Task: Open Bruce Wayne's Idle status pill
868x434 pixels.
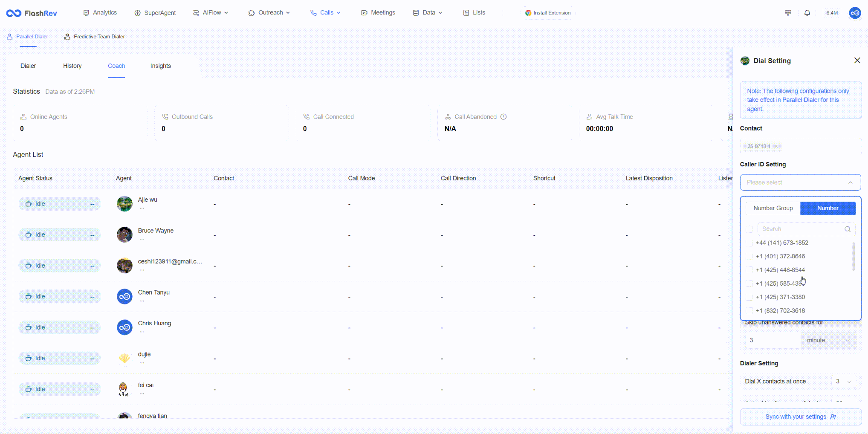Action: [x=60, y=234]
